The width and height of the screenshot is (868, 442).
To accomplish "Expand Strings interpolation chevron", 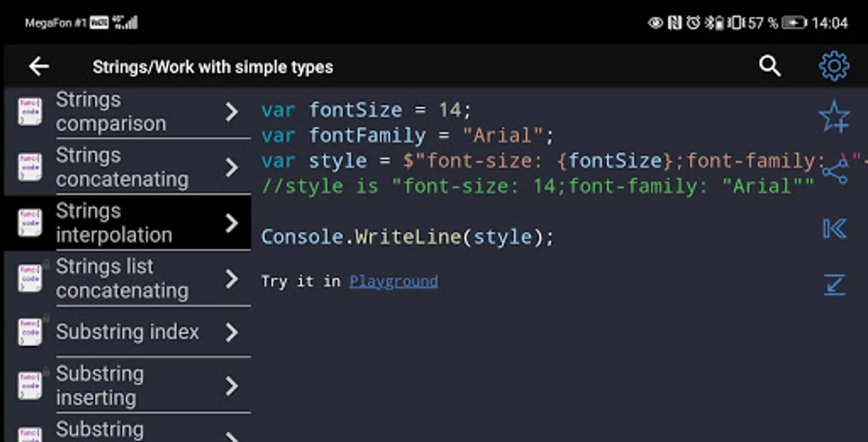I will pyautogui.click(x=231, y=223).
